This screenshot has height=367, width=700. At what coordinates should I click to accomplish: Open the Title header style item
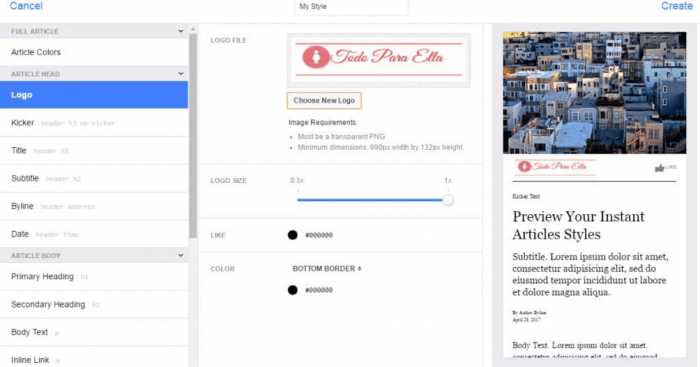pyautogui.click(x=94, y=150)
